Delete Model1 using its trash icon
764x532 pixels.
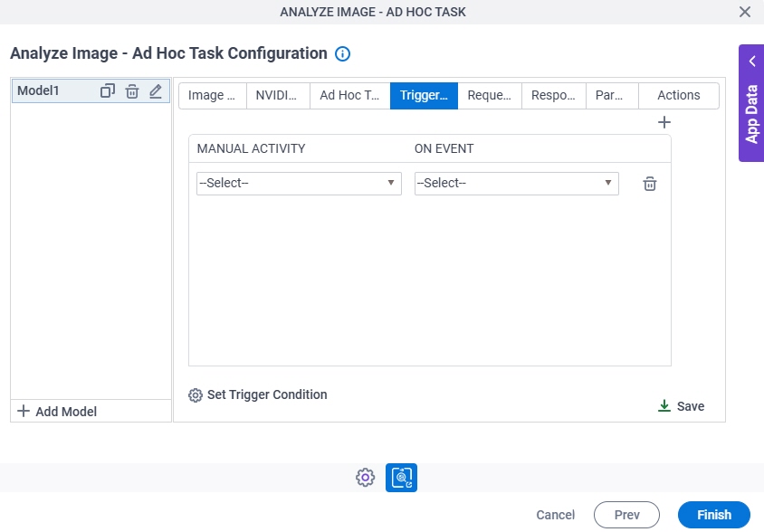coord(132,91)
